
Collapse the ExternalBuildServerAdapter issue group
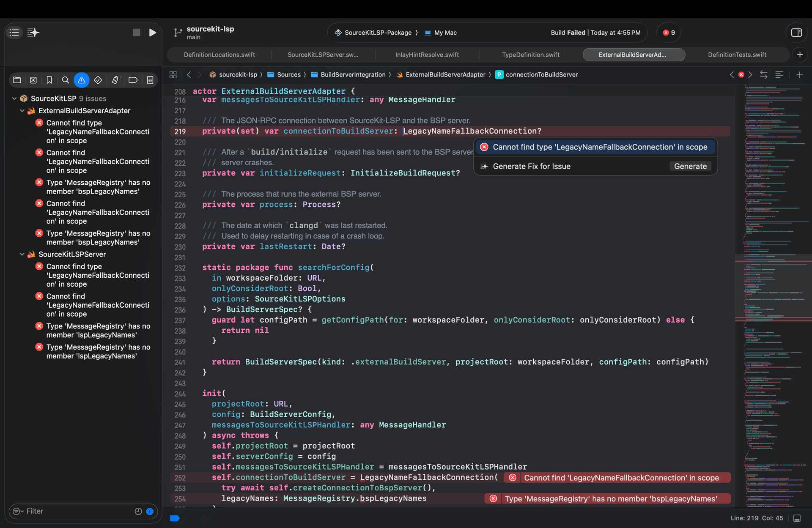tap(22, 111)
